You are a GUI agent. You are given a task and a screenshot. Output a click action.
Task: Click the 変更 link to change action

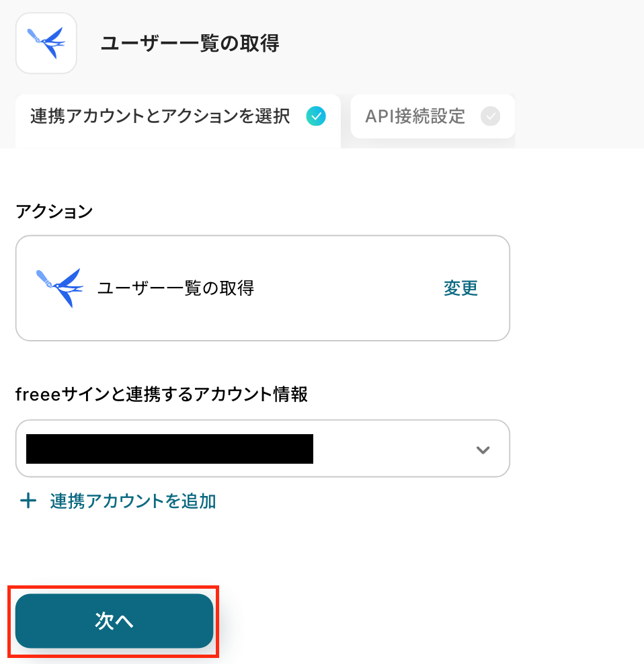(460, 288)
